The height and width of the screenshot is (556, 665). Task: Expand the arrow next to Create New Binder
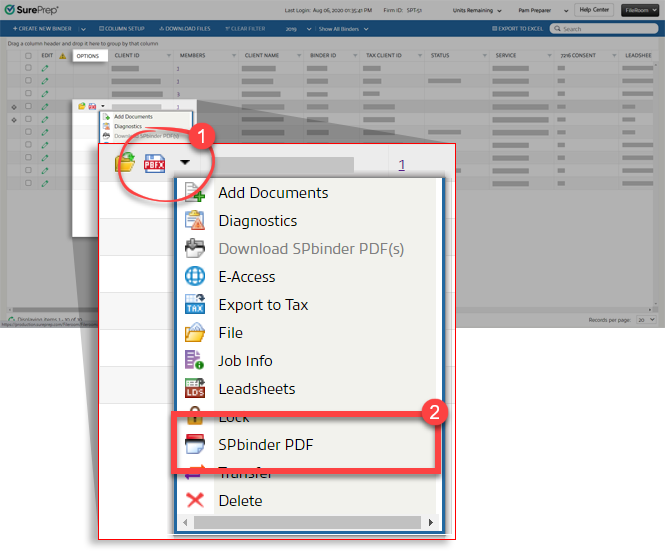pyautogui.click(x=83, y=29)
